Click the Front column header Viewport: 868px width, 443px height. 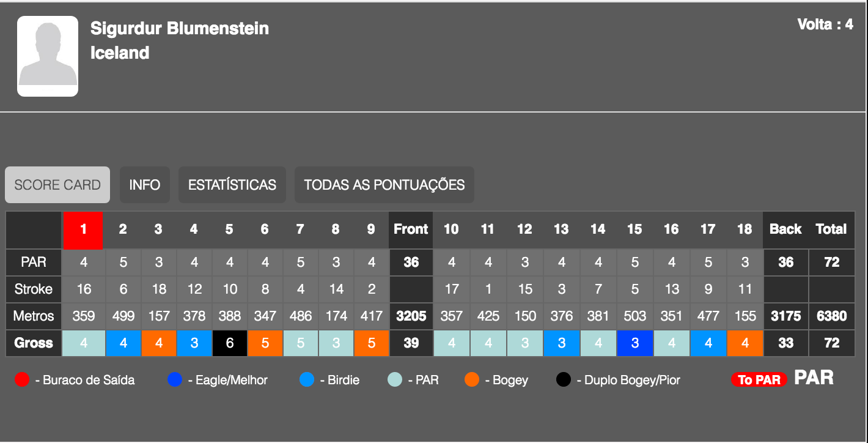click(x=411, y=230)
